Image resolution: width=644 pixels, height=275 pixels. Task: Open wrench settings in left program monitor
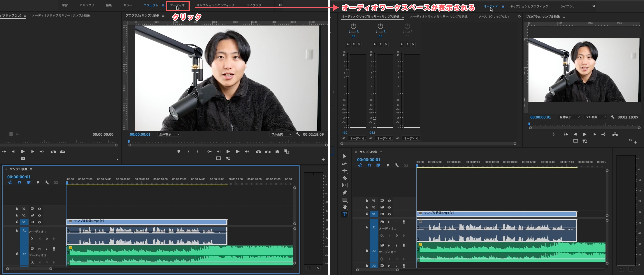pyautogui.click(x=298, y=134)
